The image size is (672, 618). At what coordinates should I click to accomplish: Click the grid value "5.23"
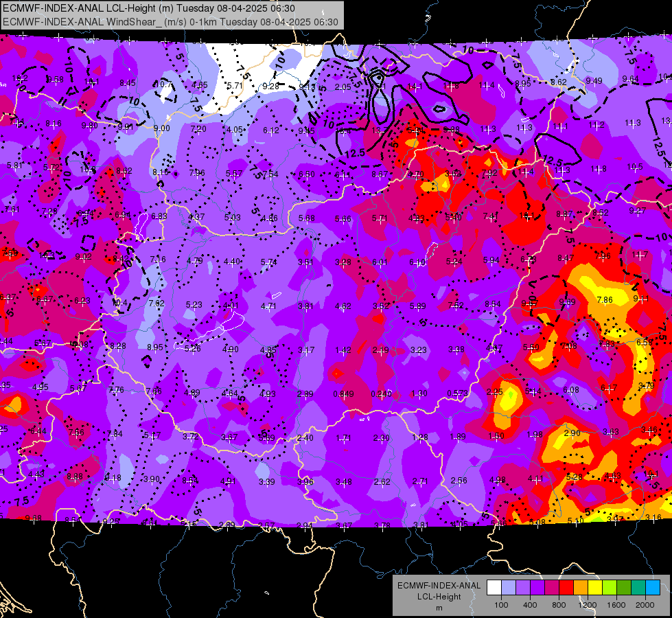[x=194, y=304]
